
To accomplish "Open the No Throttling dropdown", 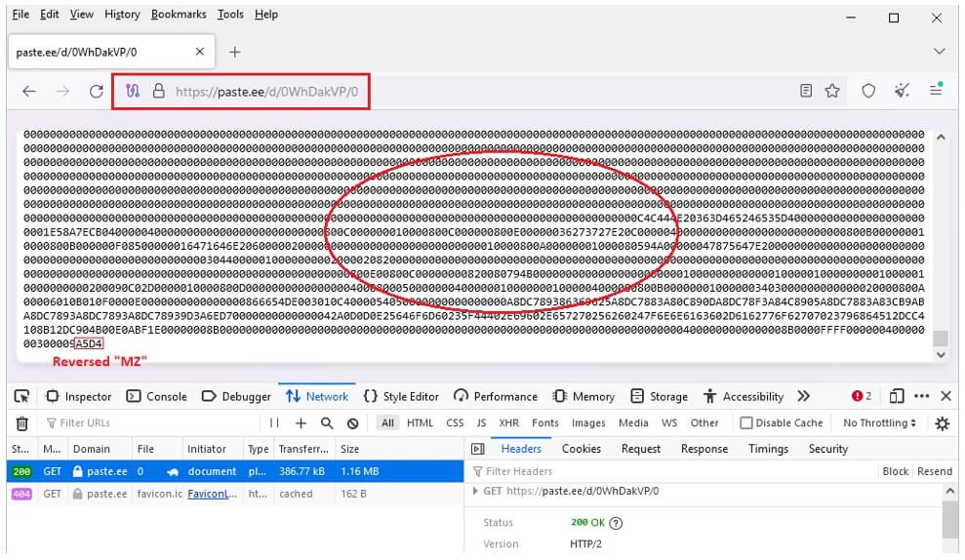I will pyautogui.click(x=879, y=423).
